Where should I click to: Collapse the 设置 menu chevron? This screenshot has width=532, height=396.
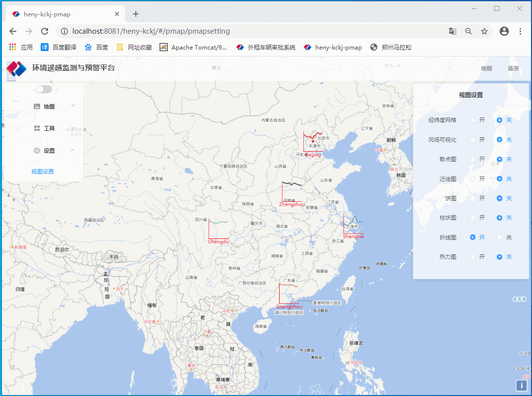73,150
